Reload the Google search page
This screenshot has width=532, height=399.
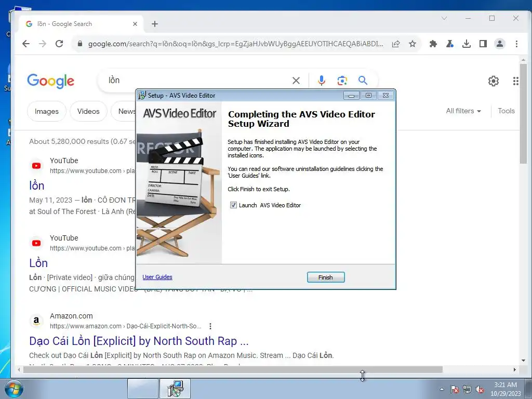click(x=59, y=44)
